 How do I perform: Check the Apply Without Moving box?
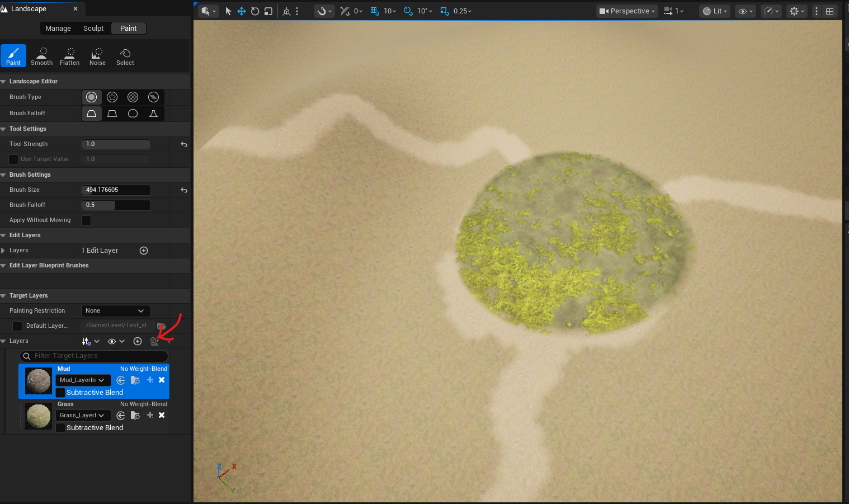tap(86, 220)
